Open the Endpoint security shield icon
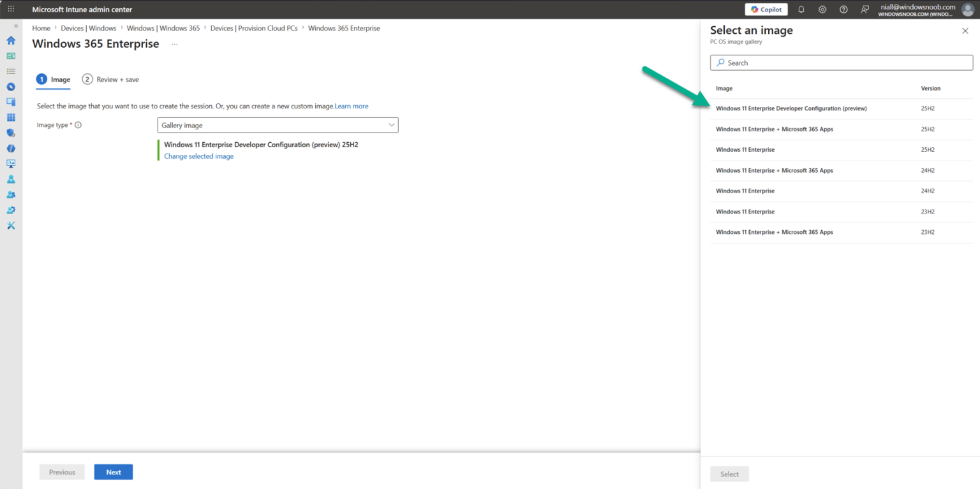Screen dimensions: 980x489 coord(11,133)
